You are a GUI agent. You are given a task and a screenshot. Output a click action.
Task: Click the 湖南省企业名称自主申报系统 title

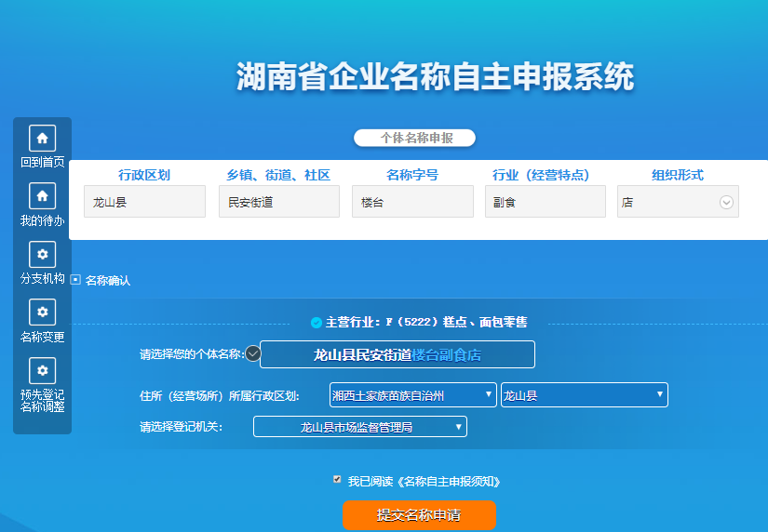(x=435, y=76)
